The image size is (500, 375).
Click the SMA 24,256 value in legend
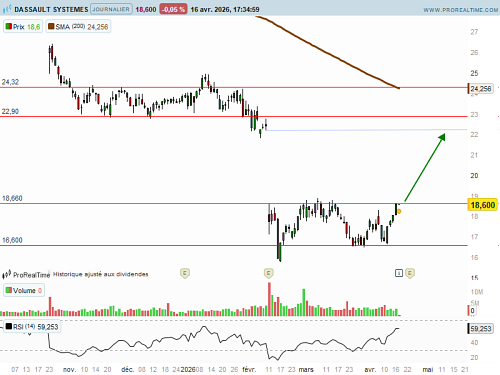98,27
